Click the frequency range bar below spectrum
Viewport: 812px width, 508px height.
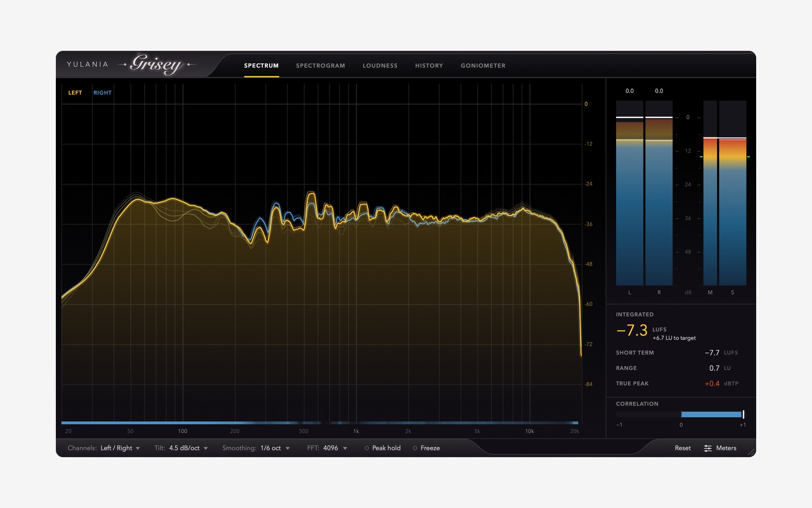tap(320, 423)
